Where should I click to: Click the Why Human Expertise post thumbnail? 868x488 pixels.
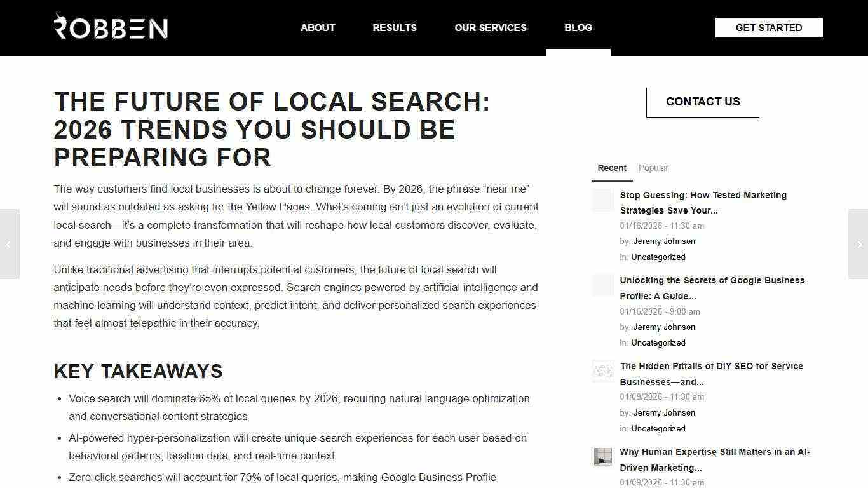(x=602, y=457)
